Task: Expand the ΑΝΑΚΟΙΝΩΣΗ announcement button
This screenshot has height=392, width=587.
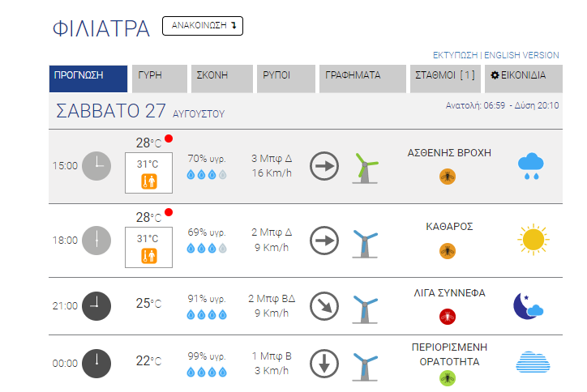Action: click(203, 26)
